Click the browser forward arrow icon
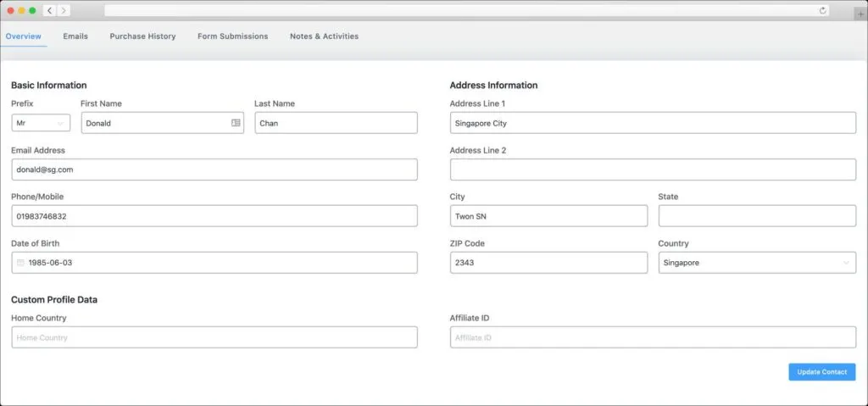Viewport: 868px width, 406px height. (64, 10)
